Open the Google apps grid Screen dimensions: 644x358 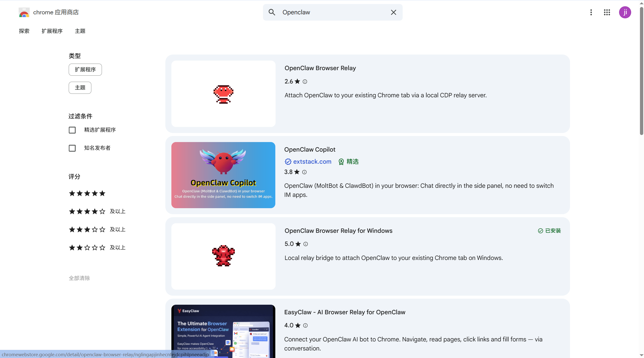click(x=607, y=12)
